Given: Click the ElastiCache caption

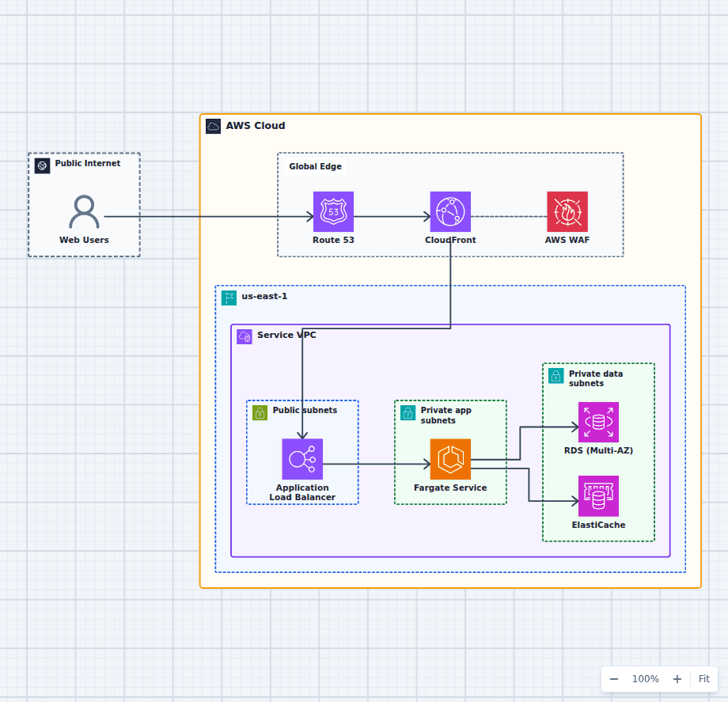Looking at the screenshot, I should (598, 525).
